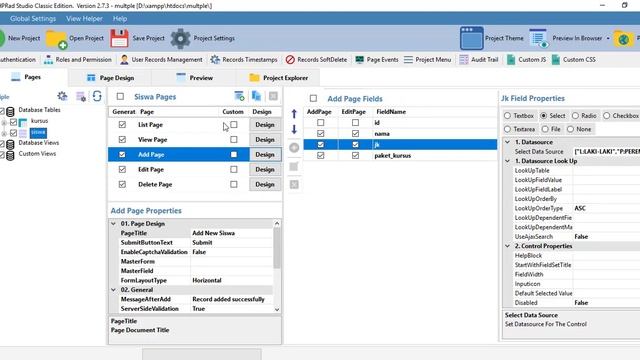Open Project Menu
Viewport: 640px width, 360px height.
pyautogui.click(x=427, y=60)
